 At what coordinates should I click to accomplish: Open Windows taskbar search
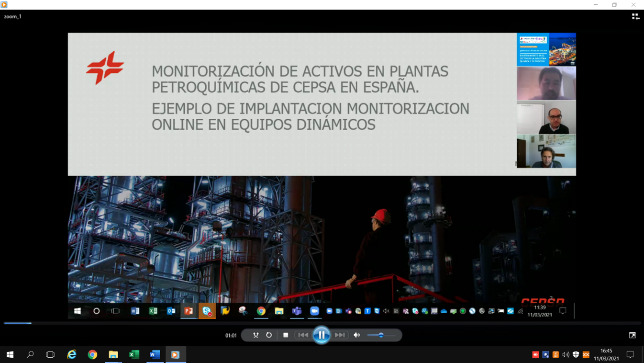tap(30, 355)
